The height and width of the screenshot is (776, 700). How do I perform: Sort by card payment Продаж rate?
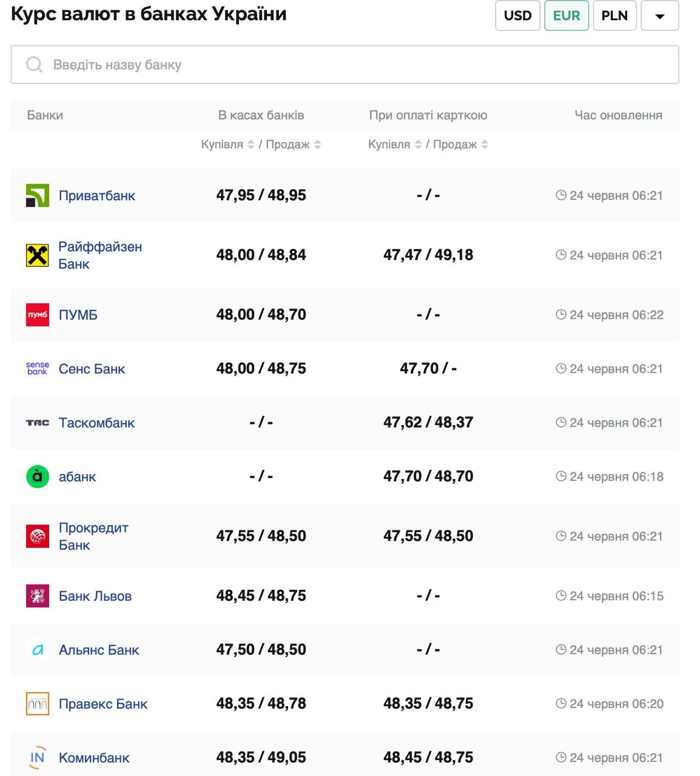pos(484,144)
